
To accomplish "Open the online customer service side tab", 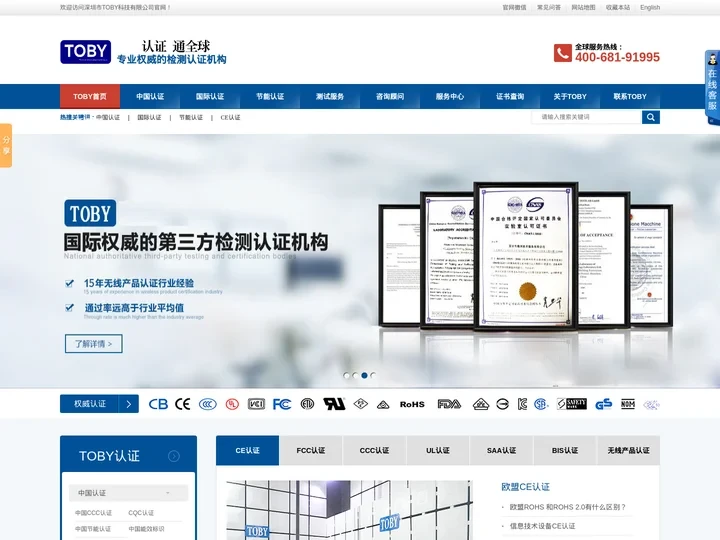I will [x=712, y=87].
